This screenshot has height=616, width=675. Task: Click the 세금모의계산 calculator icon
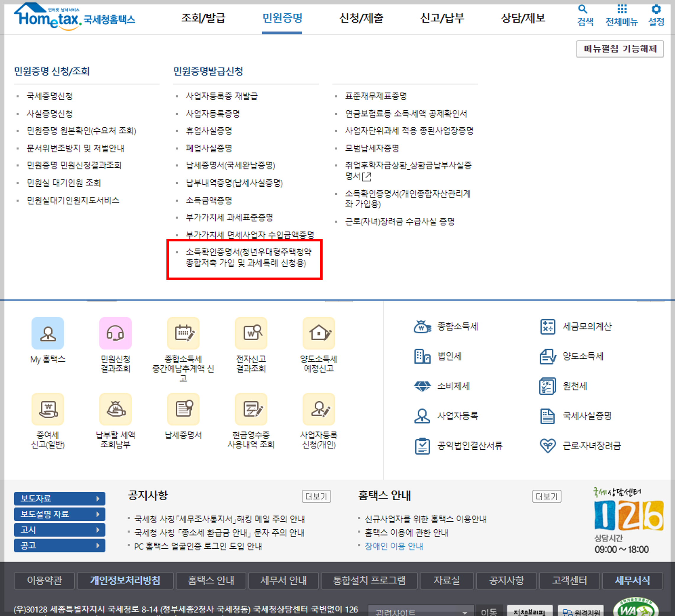tap(548, 327)
